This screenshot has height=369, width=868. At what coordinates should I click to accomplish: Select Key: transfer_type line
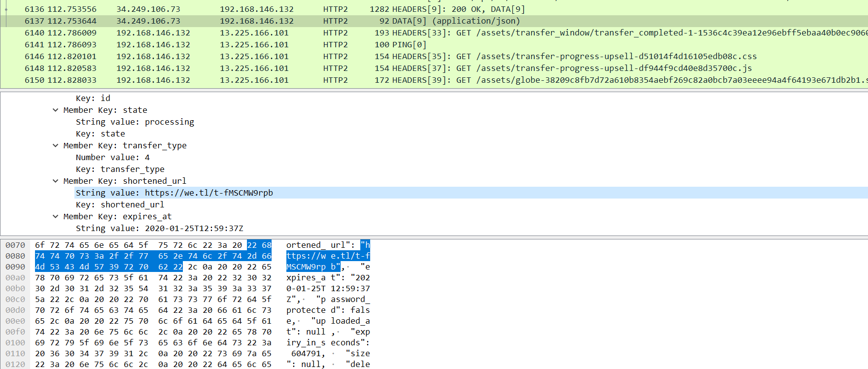pyautogui.click(x=120, y=169)
